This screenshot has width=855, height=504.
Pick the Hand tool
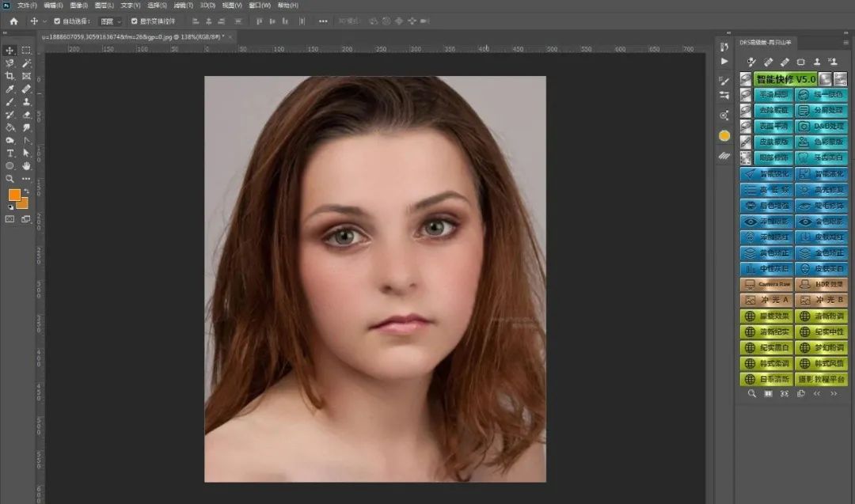(26, 166)
